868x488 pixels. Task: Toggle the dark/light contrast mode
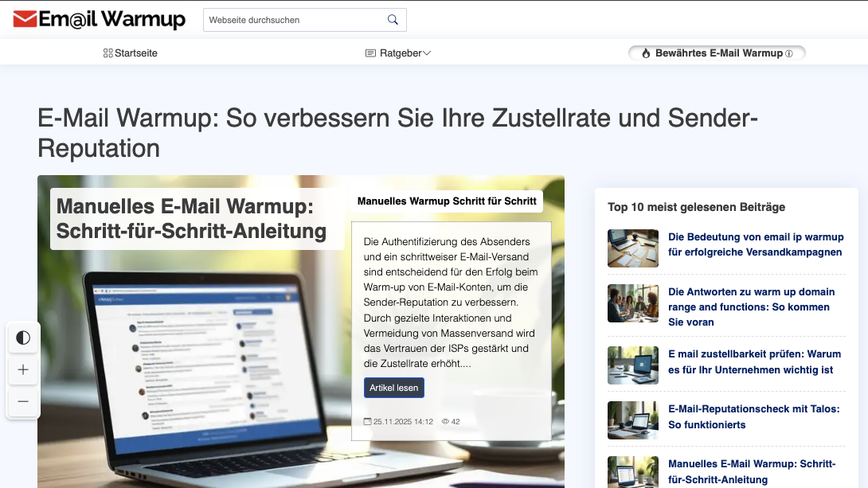23,338
